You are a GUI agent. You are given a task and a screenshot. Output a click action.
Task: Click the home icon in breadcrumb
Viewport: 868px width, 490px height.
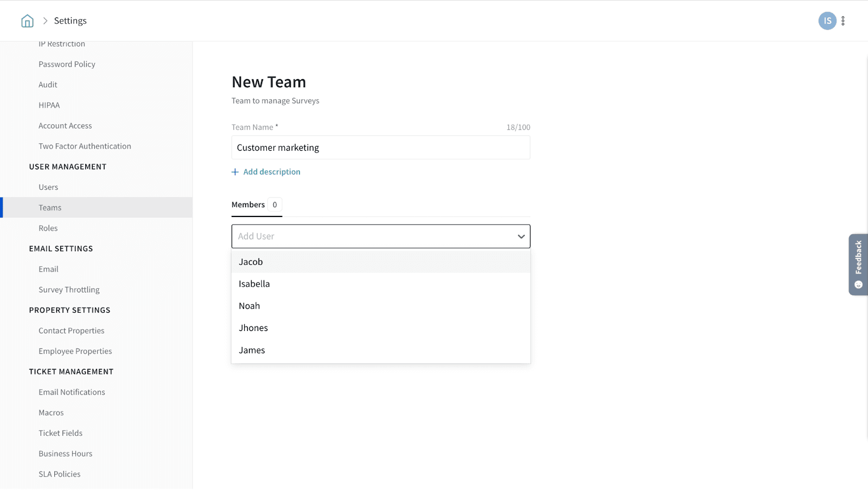click(27, 21)
